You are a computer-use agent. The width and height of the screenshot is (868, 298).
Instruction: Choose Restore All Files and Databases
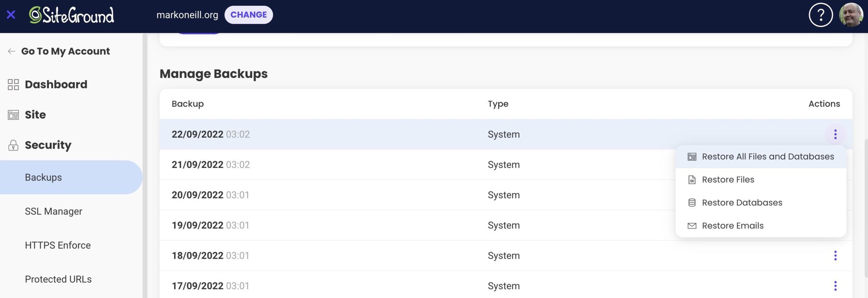coord(767,157)
